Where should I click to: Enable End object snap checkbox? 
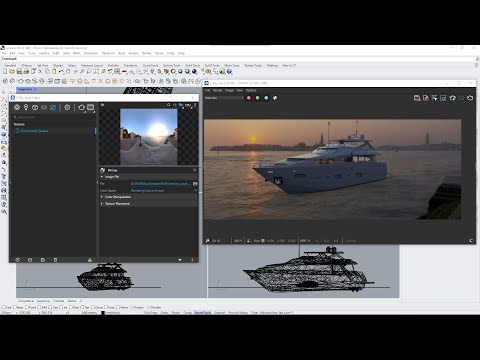coord(4,307)
